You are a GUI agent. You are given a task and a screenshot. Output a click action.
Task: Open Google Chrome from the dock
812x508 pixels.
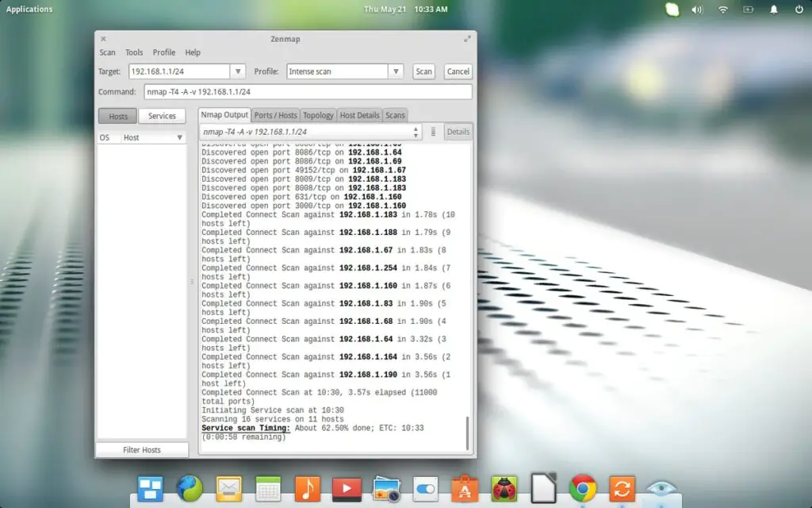pos(583,488)
